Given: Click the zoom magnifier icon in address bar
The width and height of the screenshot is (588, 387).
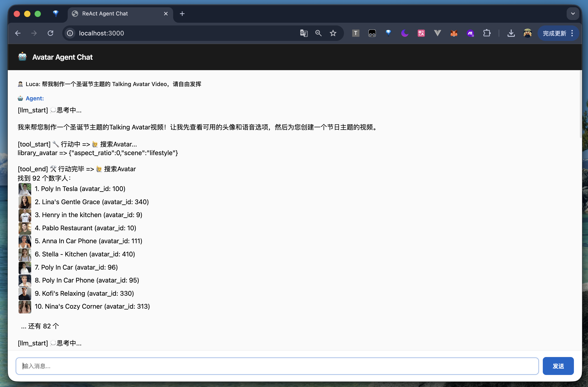Looking at the screenshot, I should pos(318,33).
